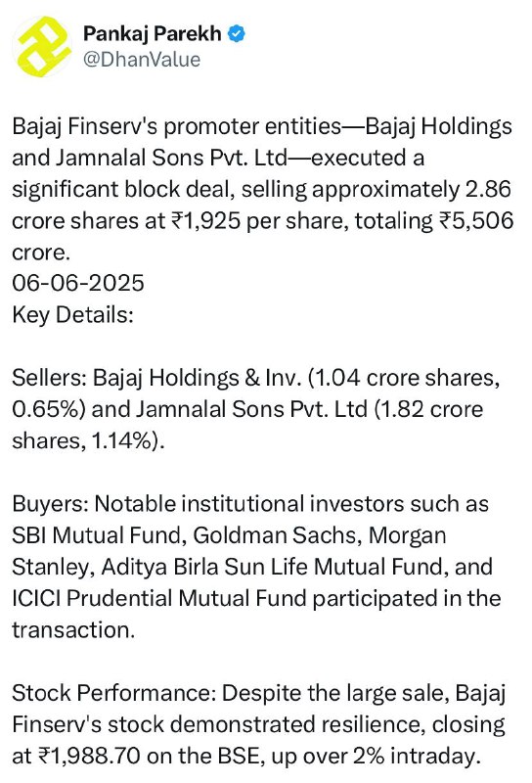Viewport: 532px width, 783px height.
Task: Open Pankaj Parekh's profile name
Action: point(153,34)
